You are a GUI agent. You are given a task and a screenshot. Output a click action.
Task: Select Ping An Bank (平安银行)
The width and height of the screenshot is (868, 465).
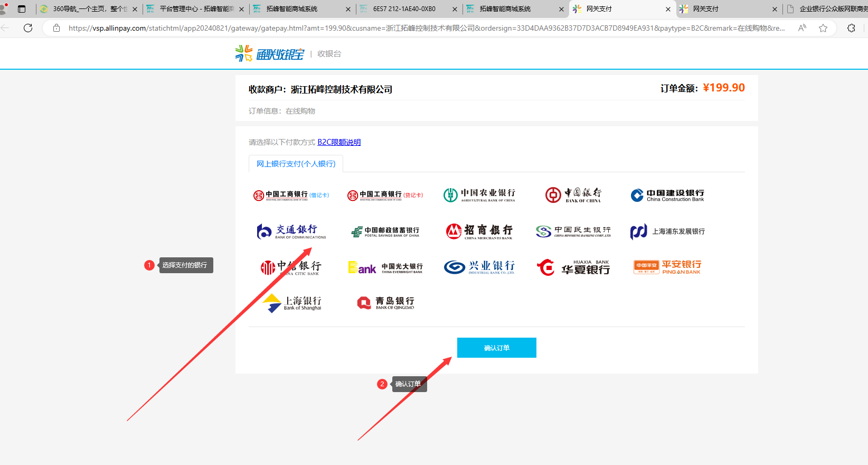pos(667,267)
